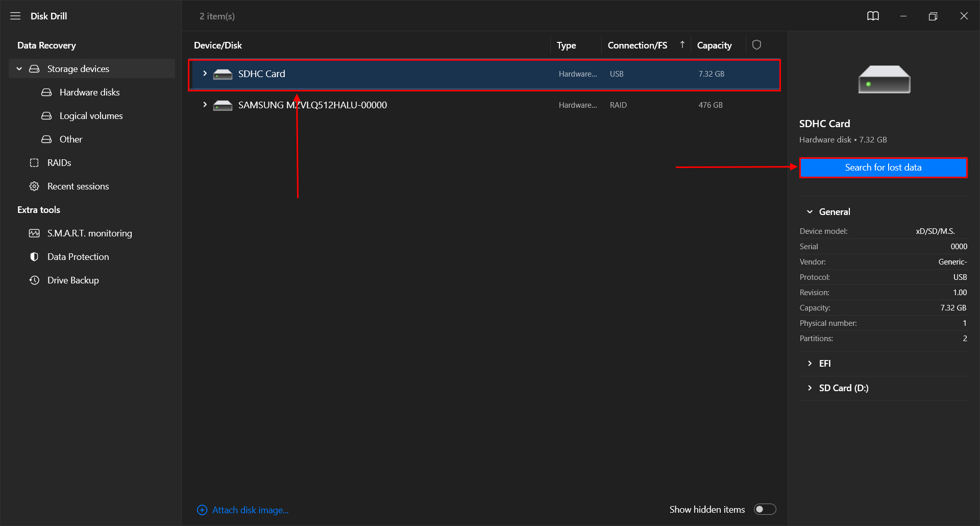The width and height of the screenshot is (980, 526).
Task: Select Logical volumes in the sidebar
Action: (x=91, y=115)
